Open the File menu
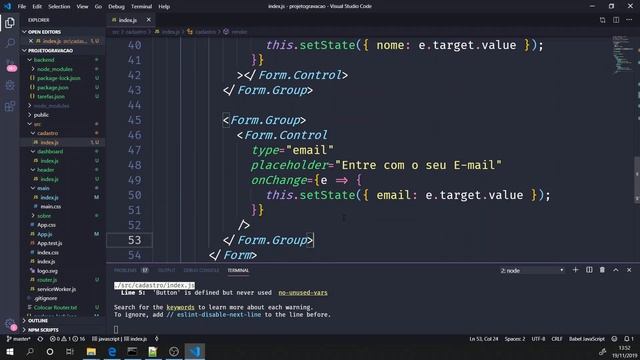Viewport: 640px width, 360px height. [x=22, y=7]
